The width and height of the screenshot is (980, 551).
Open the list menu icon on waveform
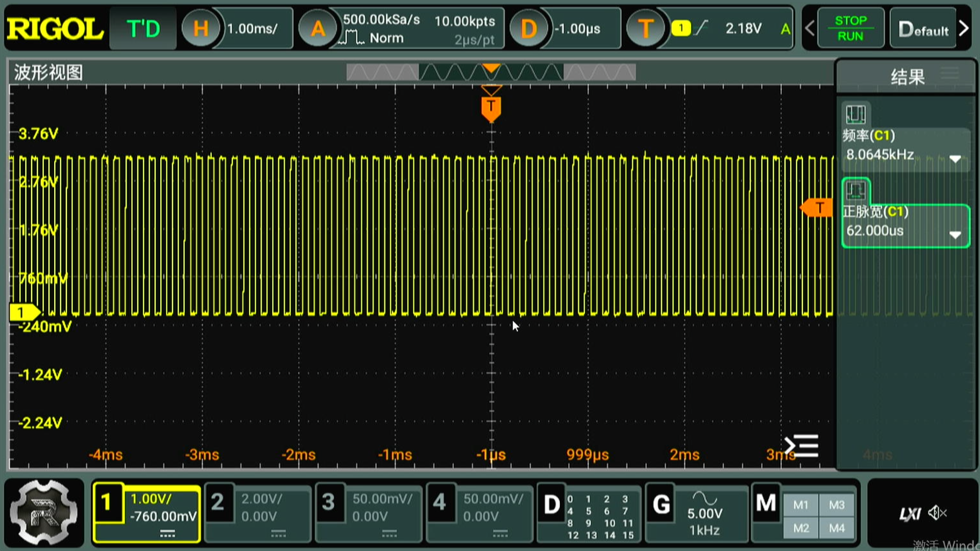[x=802, y=446]
